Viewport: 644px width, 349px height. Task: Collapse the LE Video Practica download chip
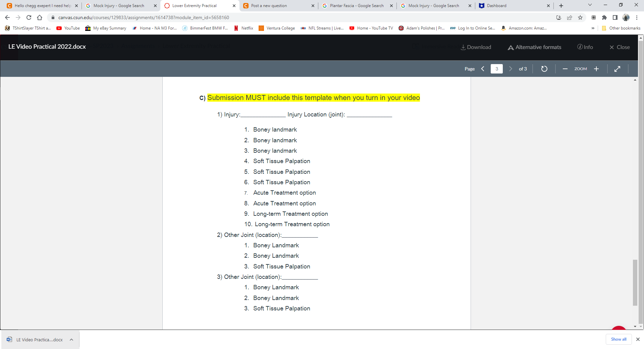click(71, 340)
